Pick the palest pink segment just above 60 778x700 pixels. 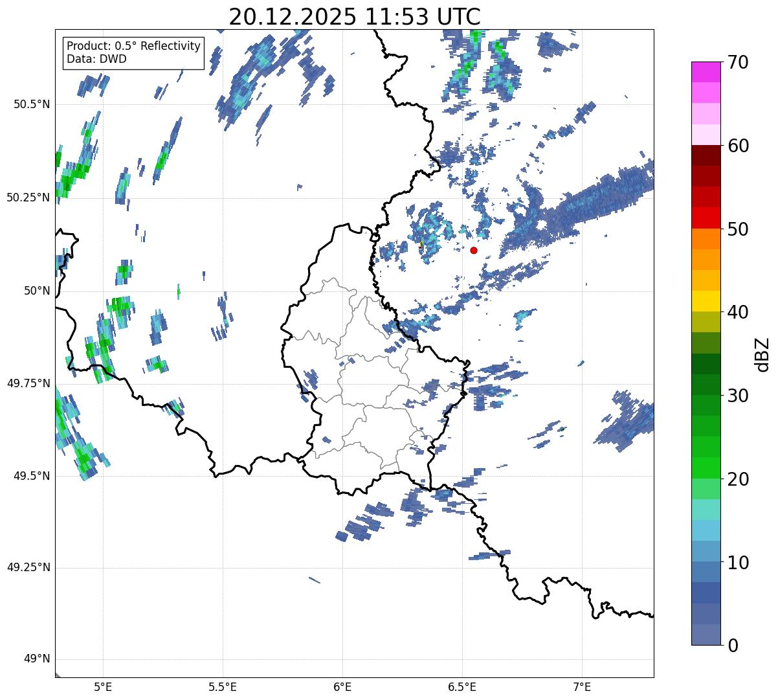coord(706,135)
